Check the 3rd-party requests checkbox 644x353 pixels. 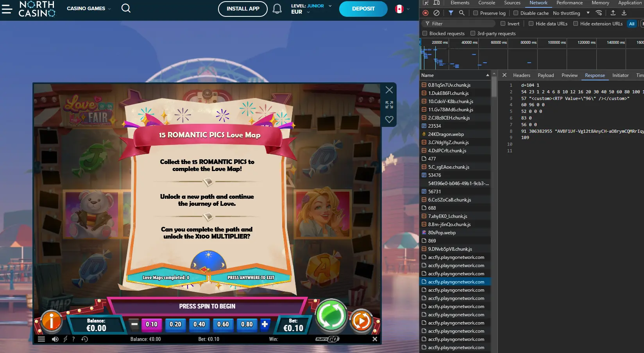pyautogui.click(x=473, y=33)
